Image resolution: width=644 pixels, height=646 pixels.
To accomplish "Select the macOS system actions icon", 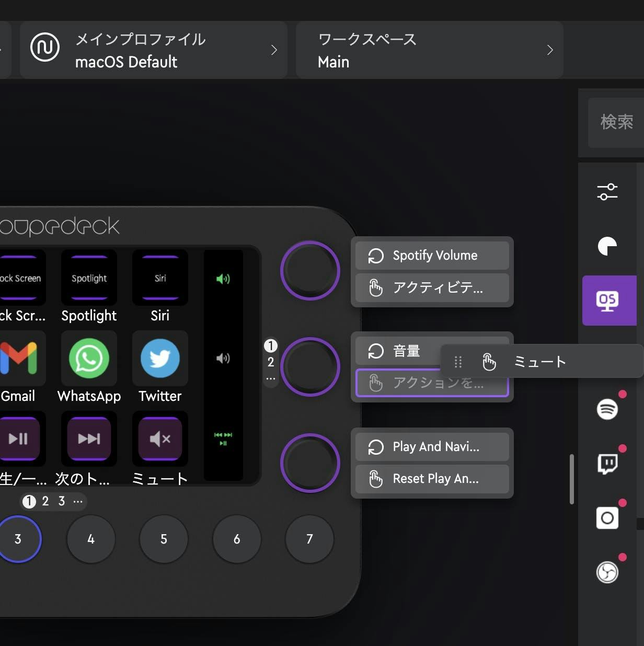I will 608,301.
